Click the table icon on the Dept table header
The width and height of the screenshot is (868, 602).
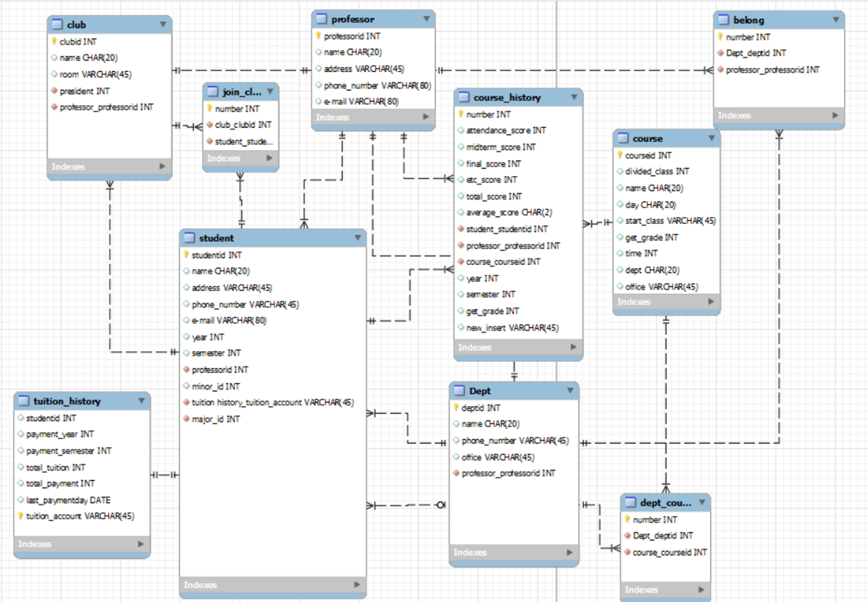(461, 391)
